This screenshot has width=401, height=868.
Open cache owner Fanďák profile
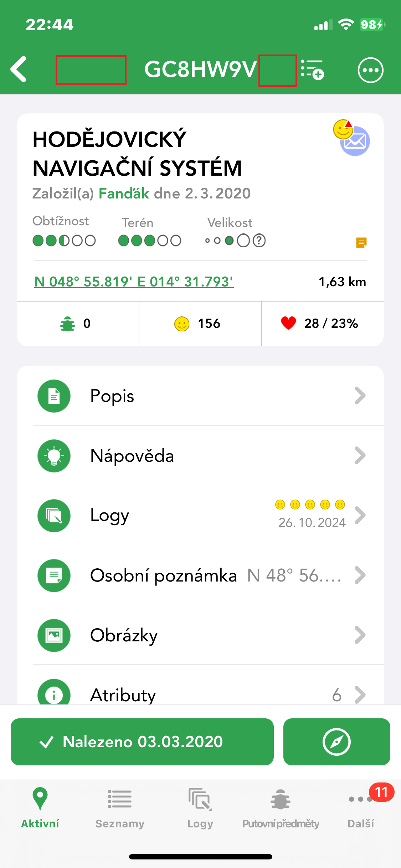(124, 194)
